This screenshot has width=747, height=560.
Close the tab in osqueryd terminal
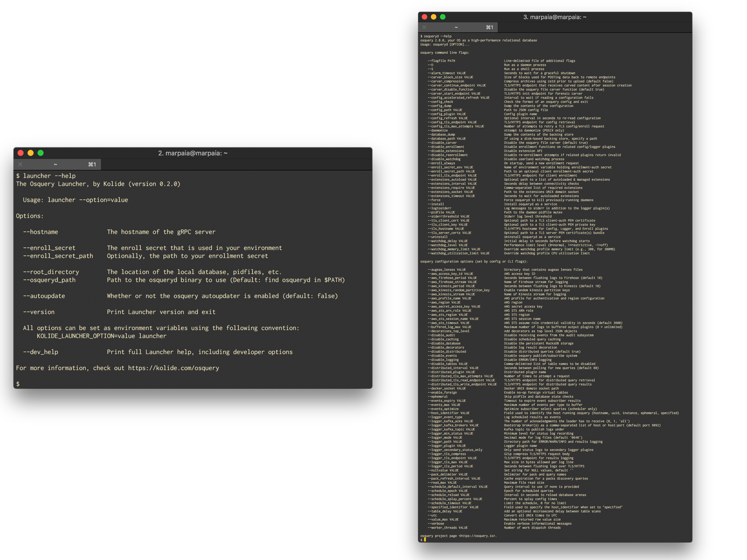click(x=424, y=27)
